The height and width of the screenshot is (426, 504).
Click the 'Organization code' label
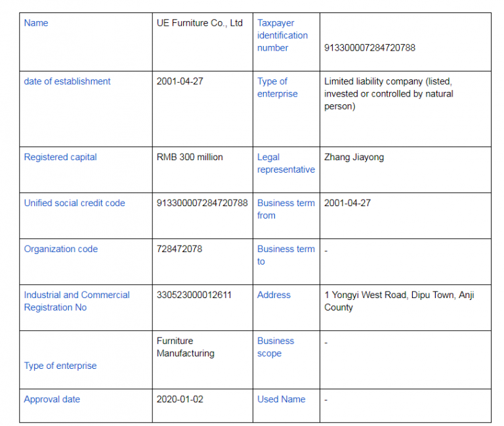[61, 249]
